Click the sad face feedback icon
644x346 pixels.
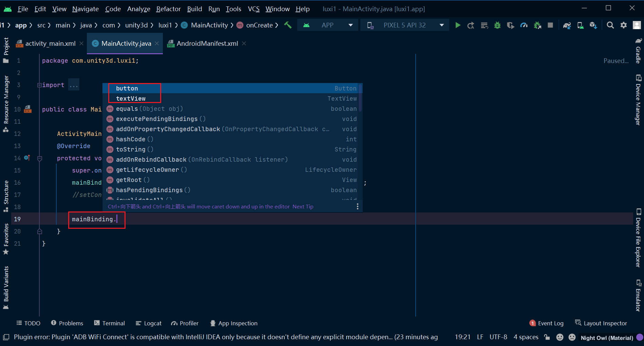pyautogui.click(x=572, y=337)
